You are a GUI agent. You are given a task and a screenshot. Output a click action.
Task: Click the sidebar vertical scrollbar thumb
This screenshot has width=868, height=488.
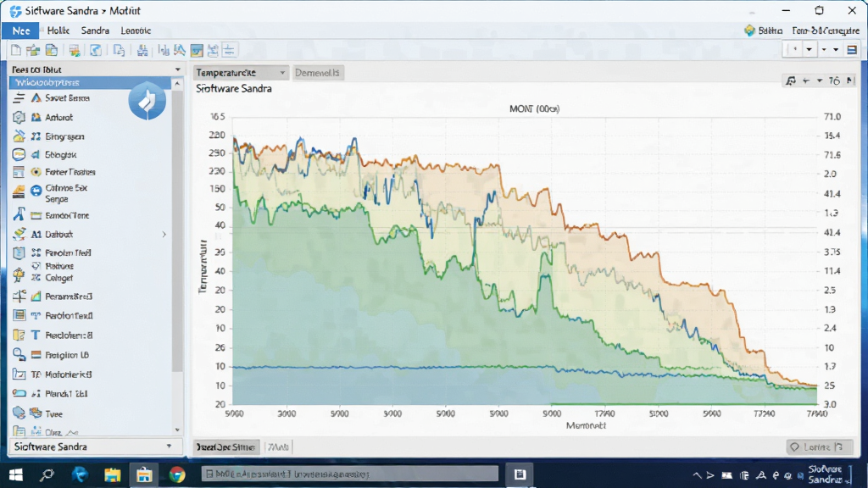pos(177,230)
